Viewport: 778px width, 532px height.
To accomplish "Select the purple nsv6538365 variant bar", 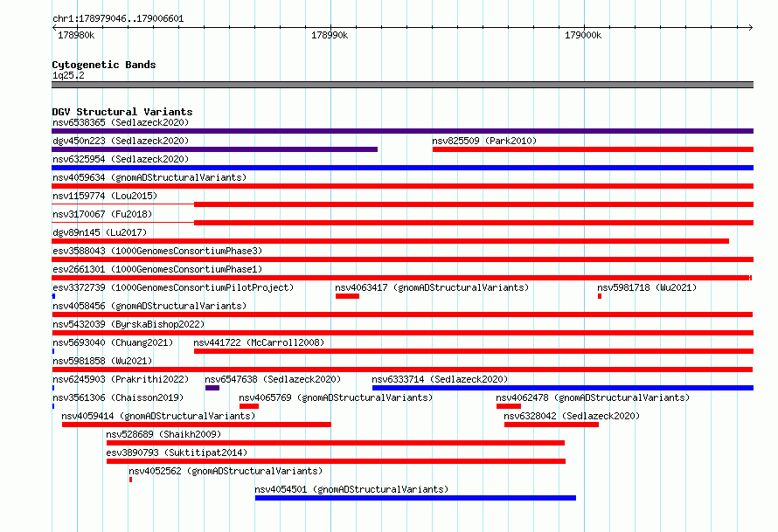I will pyautogui.click(x=402, y=131).
